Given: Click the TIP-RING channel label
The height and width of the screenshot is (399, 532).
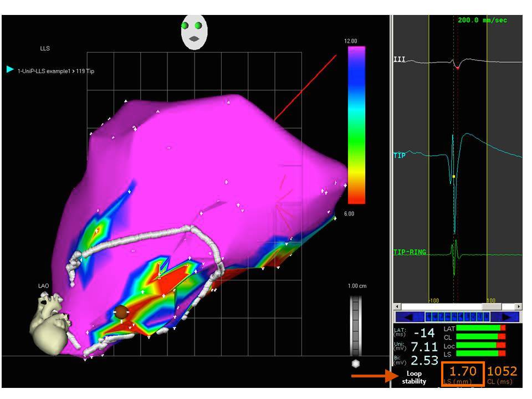Looking at the screenshot, I should point(410,252).
